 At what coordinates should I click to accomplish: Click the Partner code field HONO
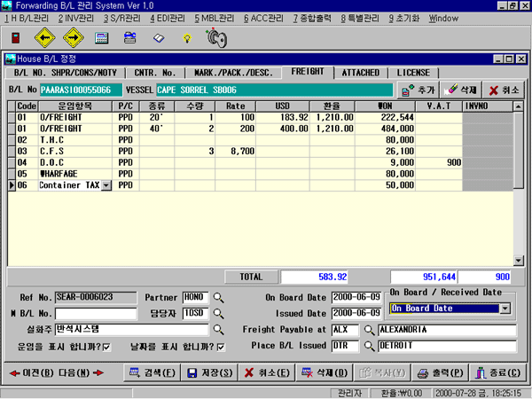tap(195, 297)
